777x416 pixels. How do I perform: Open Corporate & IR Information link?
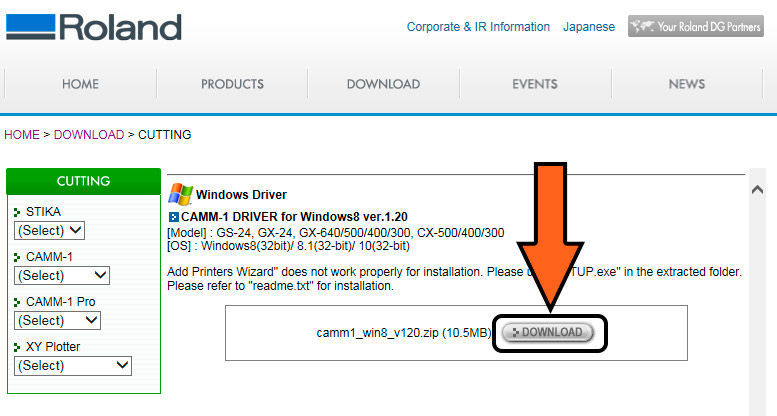[x=478, y=27]
